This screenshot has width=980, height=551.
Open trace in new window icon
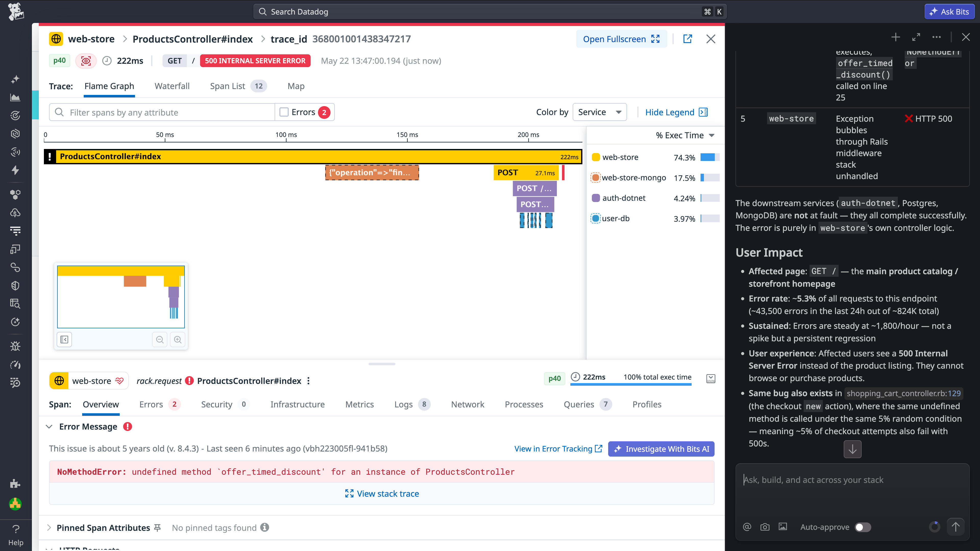coord(688,39)
